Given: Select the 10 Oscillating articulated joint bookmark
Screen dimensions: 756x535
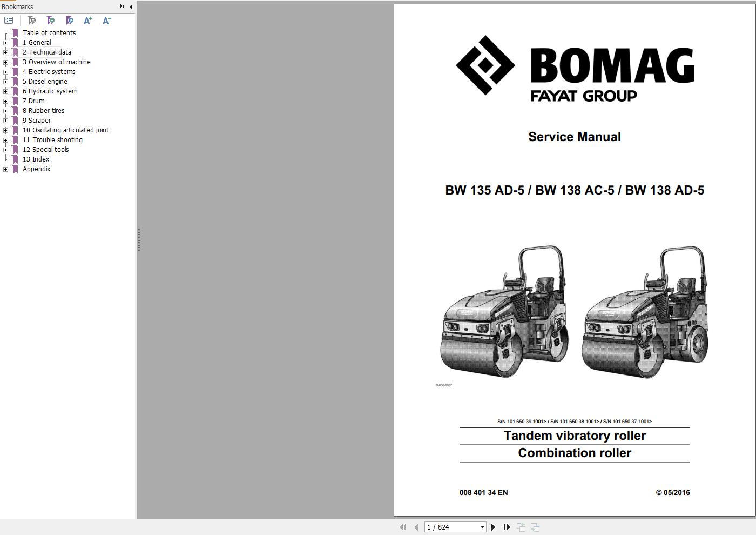Looking at the screenshot, I should 66,130.
